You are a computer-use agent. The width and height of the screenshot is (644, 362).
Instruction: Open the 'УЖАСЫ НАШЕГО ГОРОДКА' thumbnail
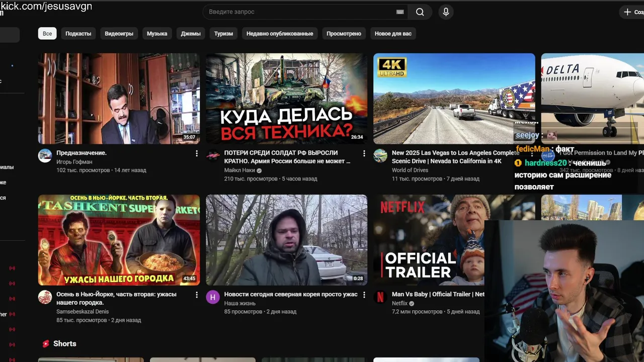[x=119, y=240]
